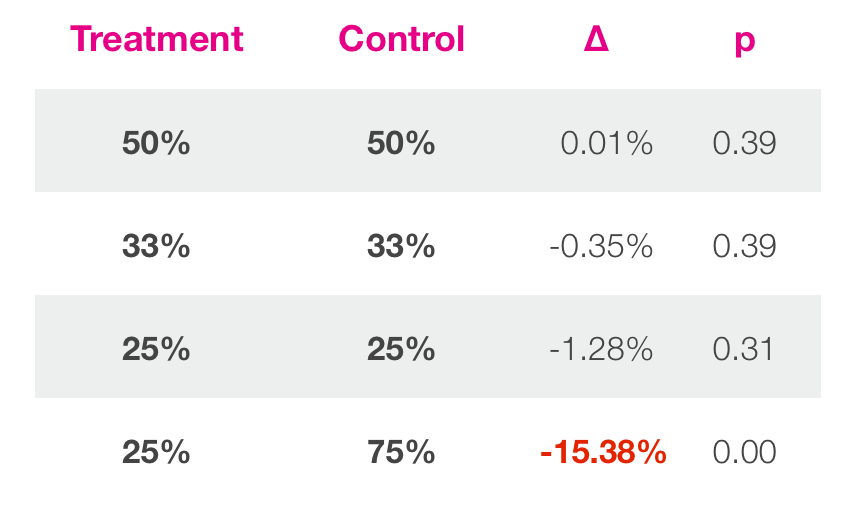858x510 pixels.
Task: Click the 0.31 p-value
Action: (x=743, y=349)
